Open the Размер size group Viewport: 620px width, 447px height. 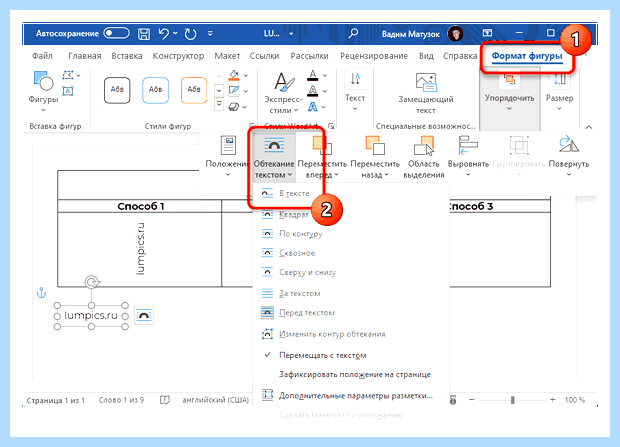tap(560, 92)
